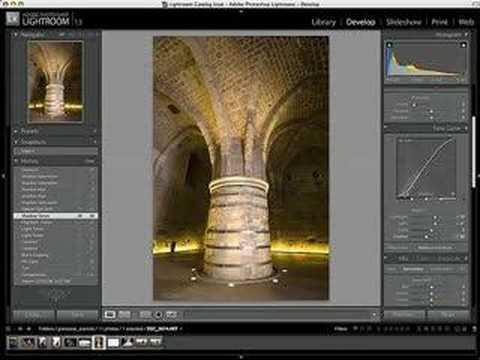The height and width of the screenshot is (360, 480).
Task: Switch to the Library module
Action: [x=324, y=22]
